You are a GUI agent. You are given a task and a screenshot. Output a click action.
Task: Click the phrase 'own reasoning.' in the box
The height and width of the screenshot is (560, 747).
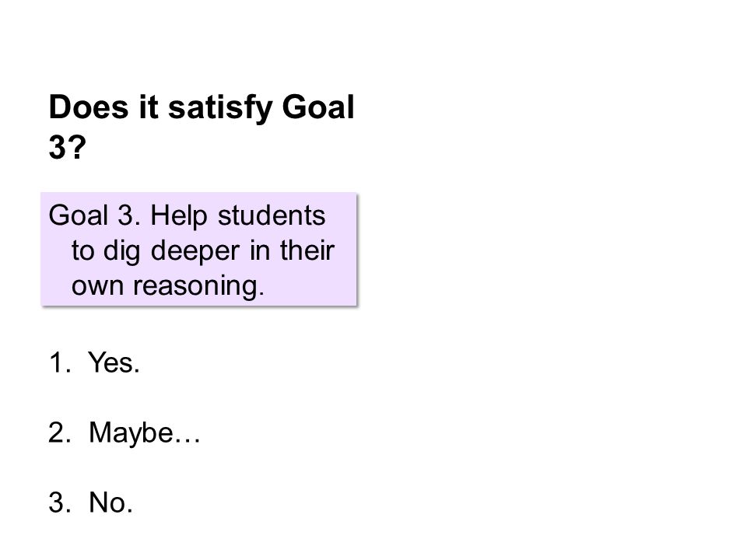pyautogui.click(x=168, y=286)
